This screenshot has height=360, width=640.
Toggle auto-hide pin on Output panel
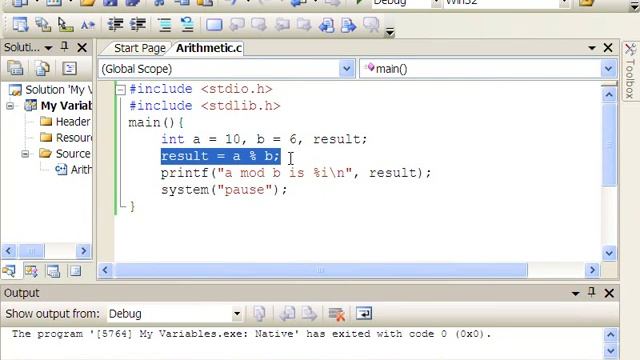point(592,293)
